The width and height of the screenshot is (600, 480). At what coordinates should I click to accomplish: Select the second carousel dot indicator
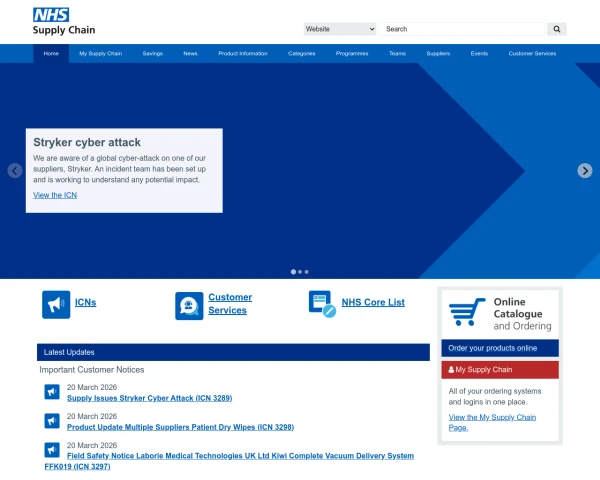pos(300,272)
